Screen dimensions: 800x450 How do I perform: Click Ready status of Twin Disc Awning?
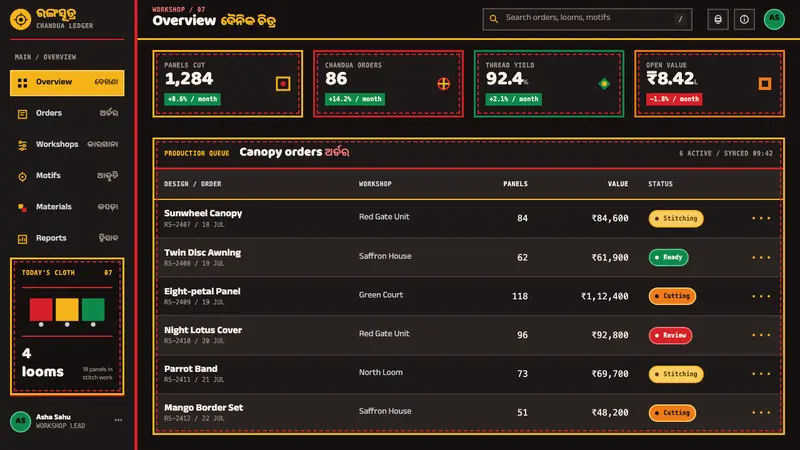668,258
